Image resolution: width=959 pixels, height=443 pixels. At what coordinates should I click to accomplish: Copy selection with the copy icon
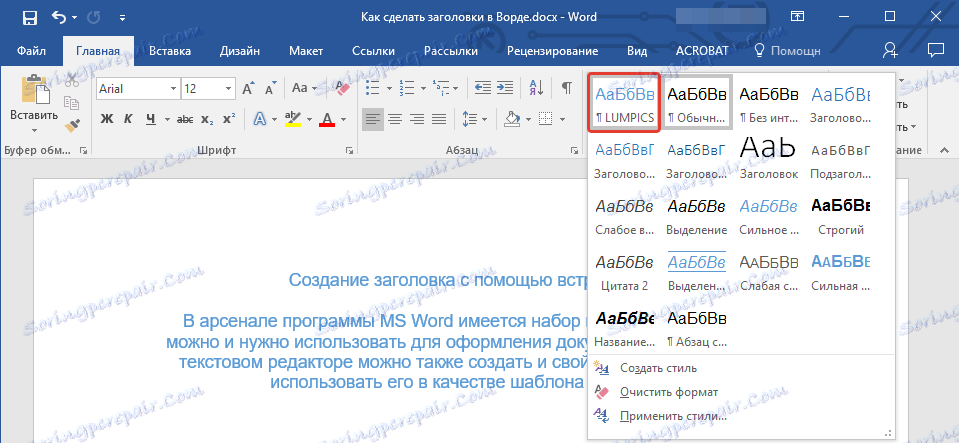(x=72, y=102)
